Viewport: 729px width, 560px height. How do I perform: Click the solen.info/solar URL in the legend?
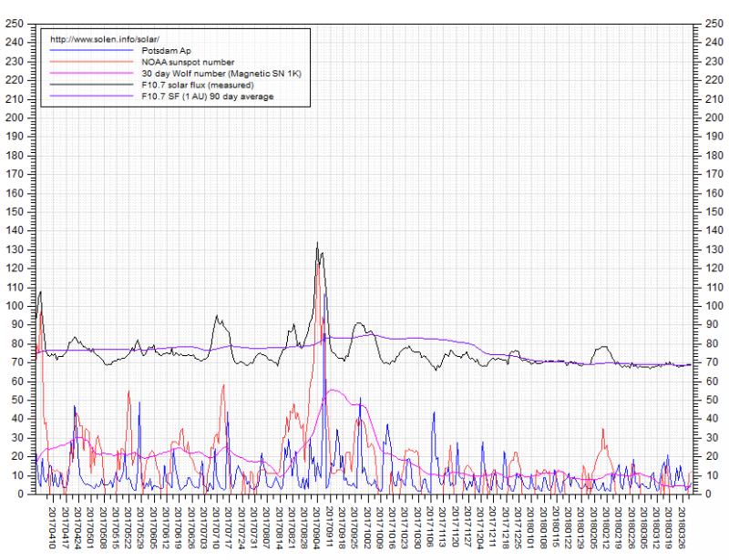click(x=105, y=39)
